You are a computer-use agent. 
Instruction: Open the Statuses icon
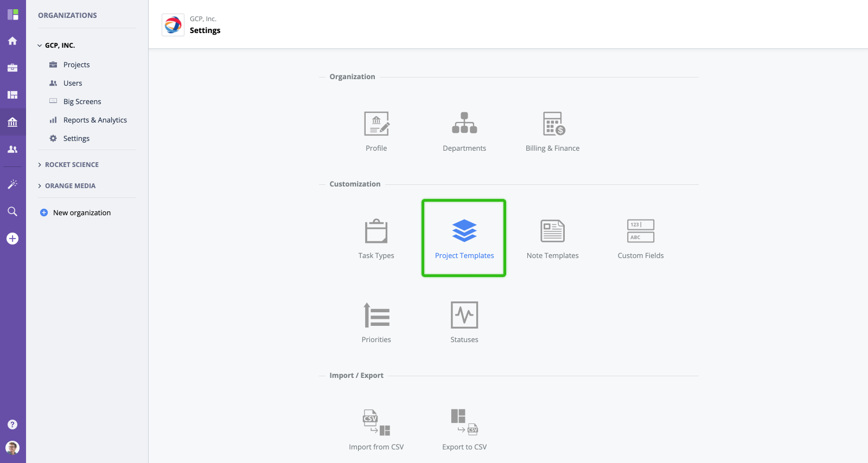pyautogui.click(x=464, y=315)
